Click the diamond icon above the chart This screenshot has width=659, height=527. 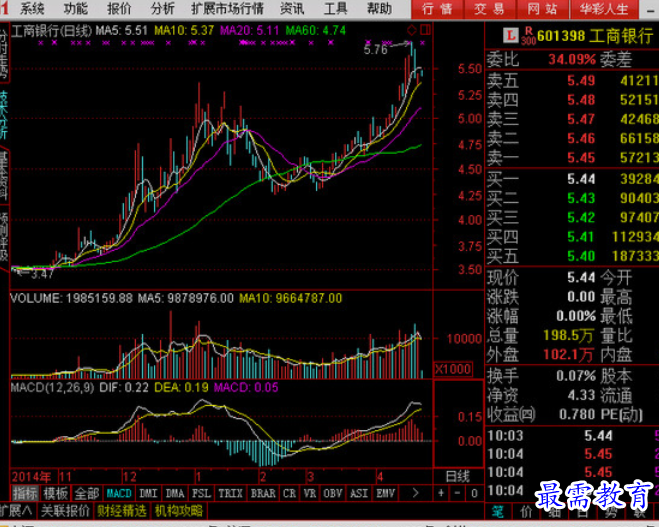[411, 30]
